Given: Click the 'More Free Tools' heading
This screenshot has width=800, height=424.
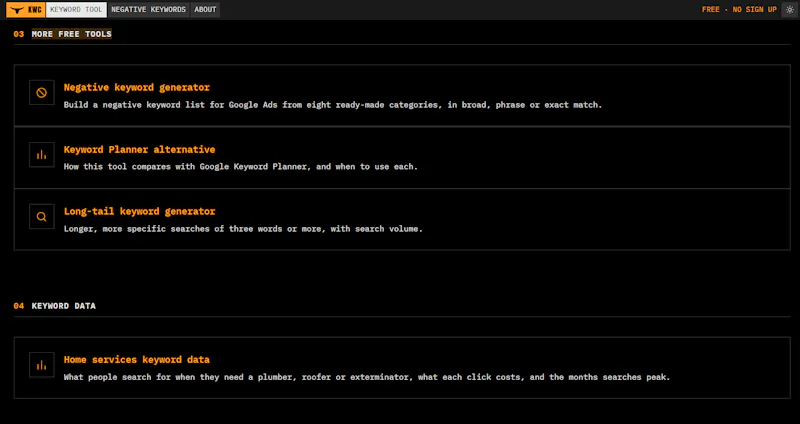Looking at the screenshot, I should pyautogui.click(x=71, y=34).
